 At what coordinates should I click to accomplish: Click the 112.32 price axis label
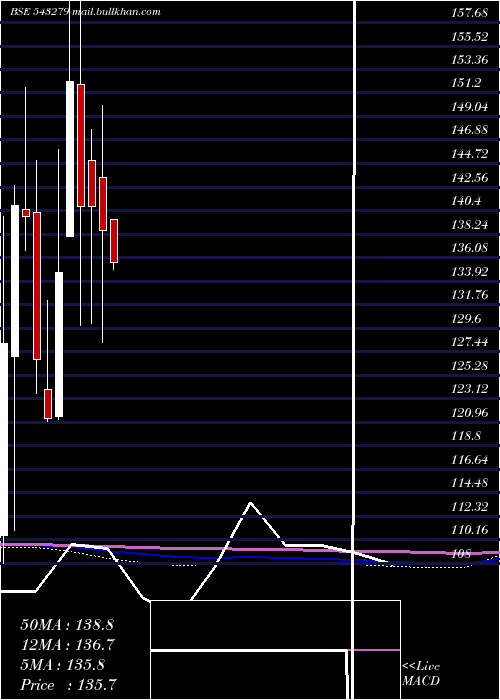pyautogui.click(x=469, y=506)
